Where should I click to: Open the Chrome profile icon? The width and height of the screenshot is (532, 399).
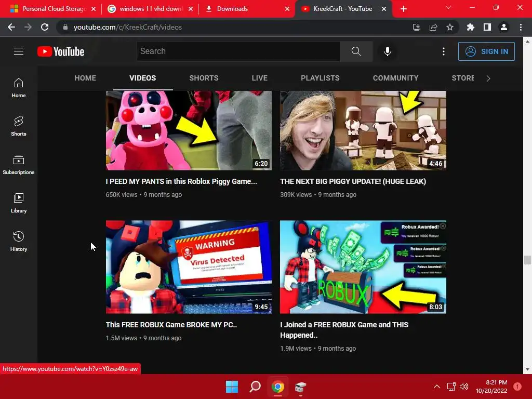pos(504,27)
